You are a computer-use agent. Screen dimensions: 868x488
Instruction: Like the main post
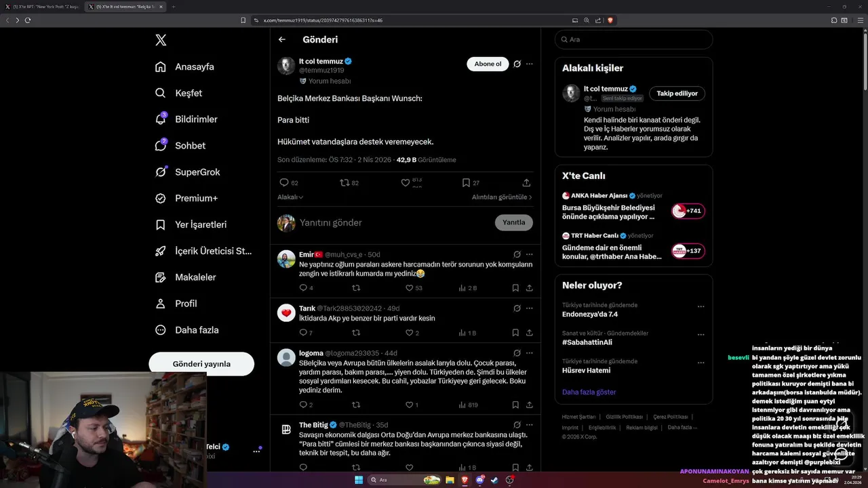pos(406,183)
